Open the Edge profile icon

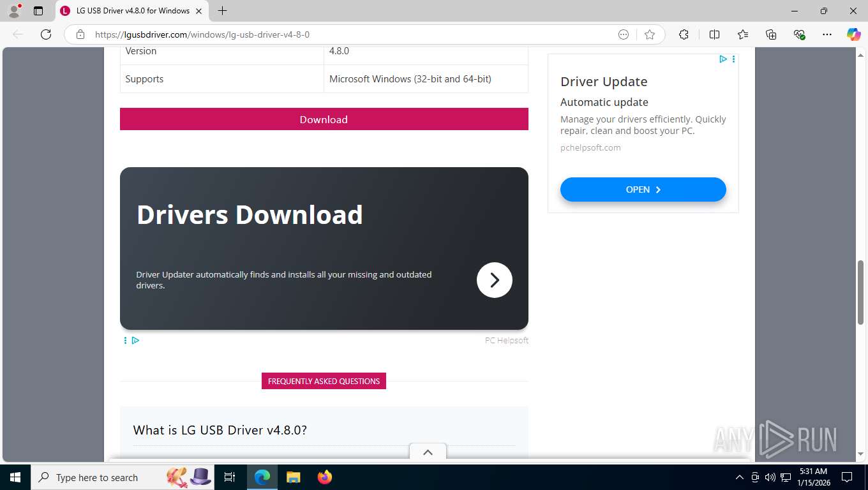[14, 10]
